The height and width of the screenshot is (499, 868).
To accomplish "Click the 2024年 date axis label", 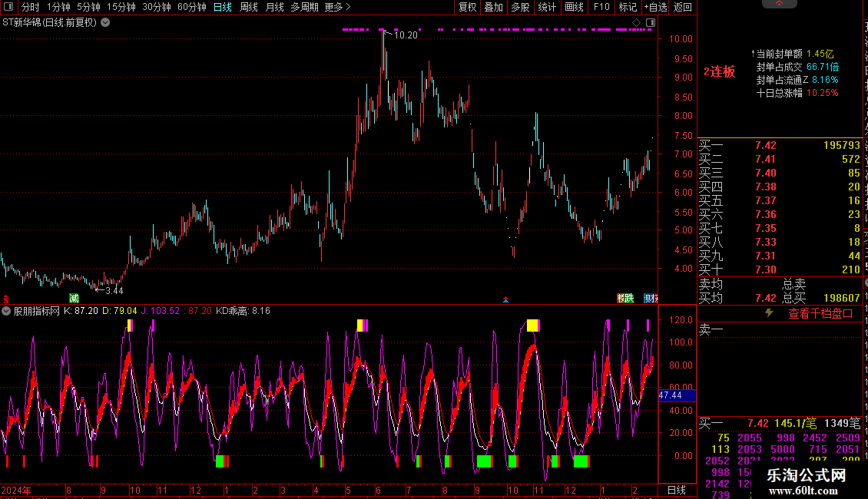I will click(x=16, y=490).
